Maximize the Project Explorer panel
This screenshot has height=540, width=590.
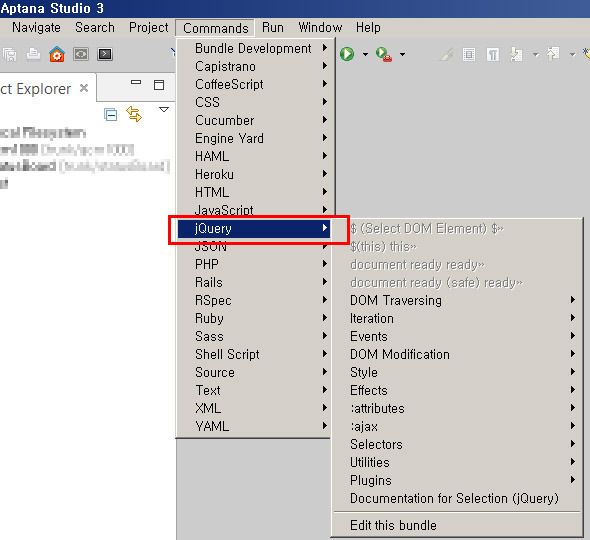[x=159, y=85]
